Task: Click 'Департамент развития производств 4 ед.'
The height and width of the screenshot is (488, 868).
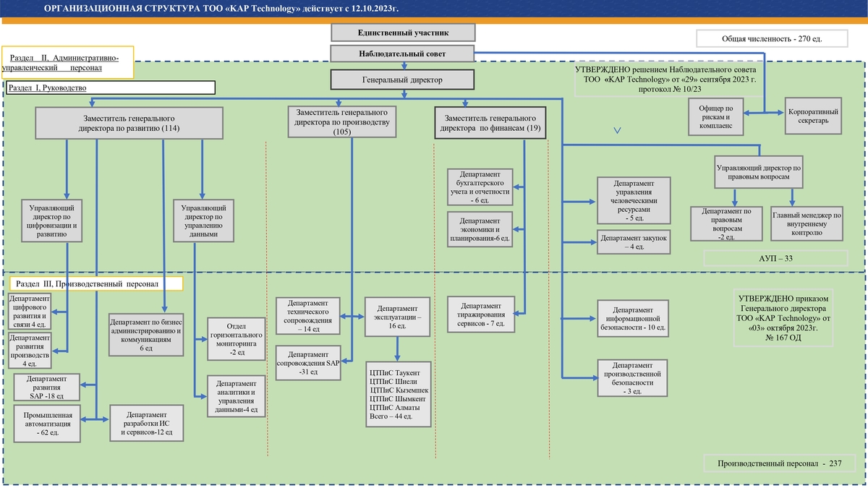Action: tap(29, 350)
